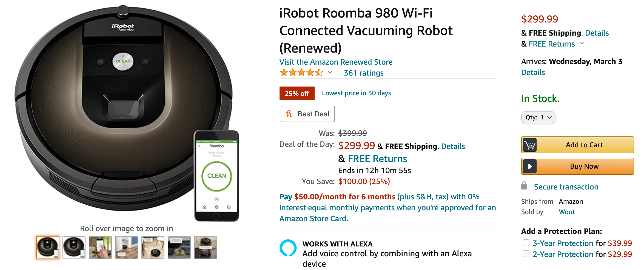Image resolution: width=644 pixels, height=270 pixels.
Task: Click the Woot seller link
Action: [x=566, y=212]
